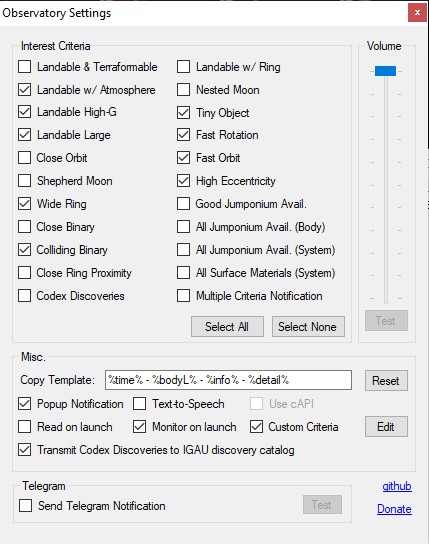Viewport: 429px width, 544px height.
Task: Click the volume slider thumb
Action: [x=385, y=71]
